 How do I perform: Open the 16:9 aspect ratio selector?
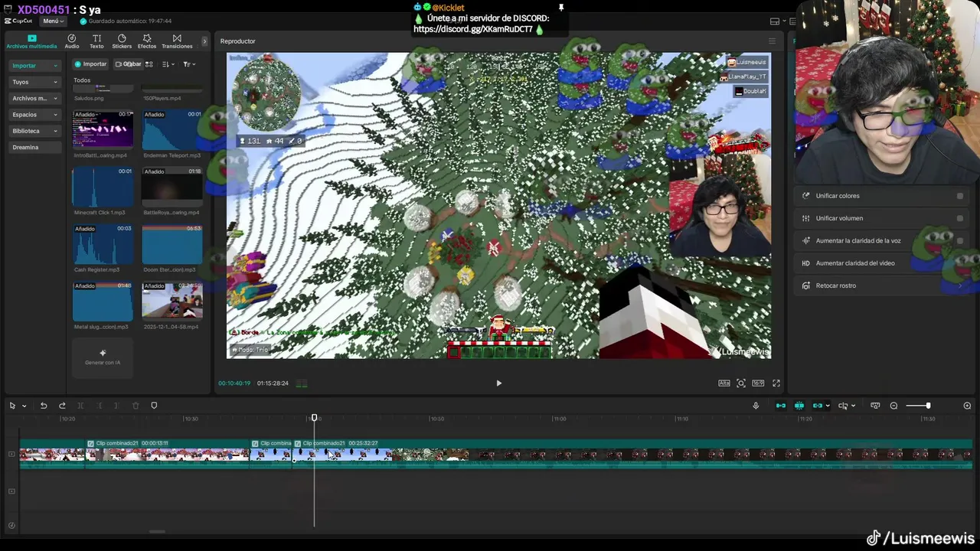pos(758,383)
